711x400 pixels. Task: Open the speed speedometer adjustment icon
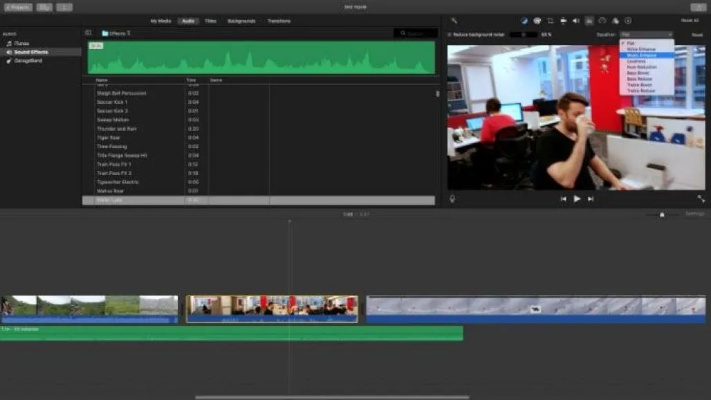[x=602, y=20]
